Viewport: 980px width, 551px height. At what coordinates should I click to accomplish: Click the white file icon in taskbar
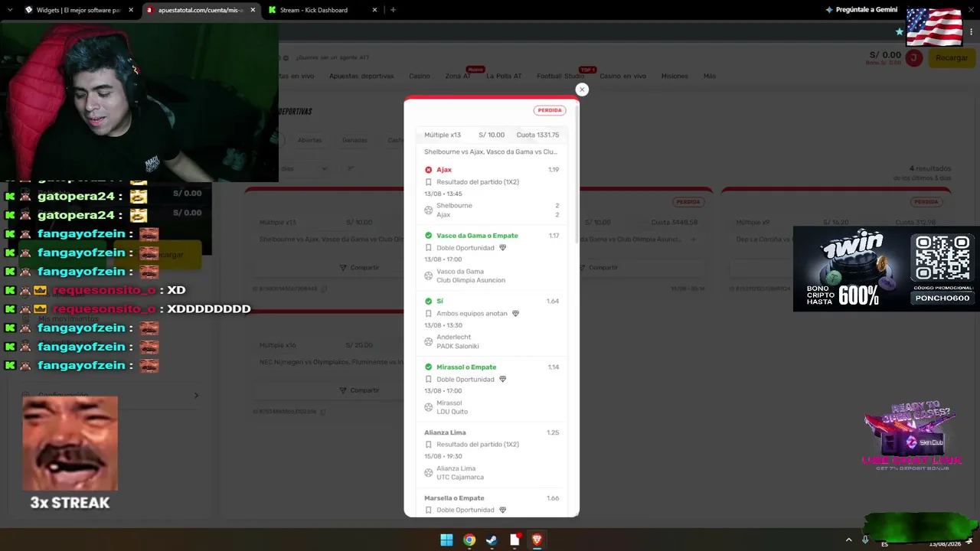coord(514,540)
